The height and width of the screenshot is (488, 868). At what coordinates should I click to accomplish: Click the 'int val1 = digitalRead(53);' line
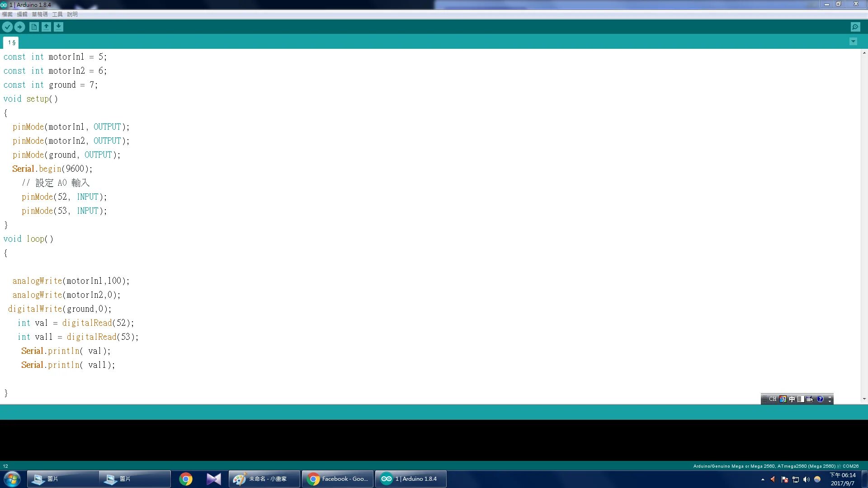pyautogui.click(x=78, y=337)
